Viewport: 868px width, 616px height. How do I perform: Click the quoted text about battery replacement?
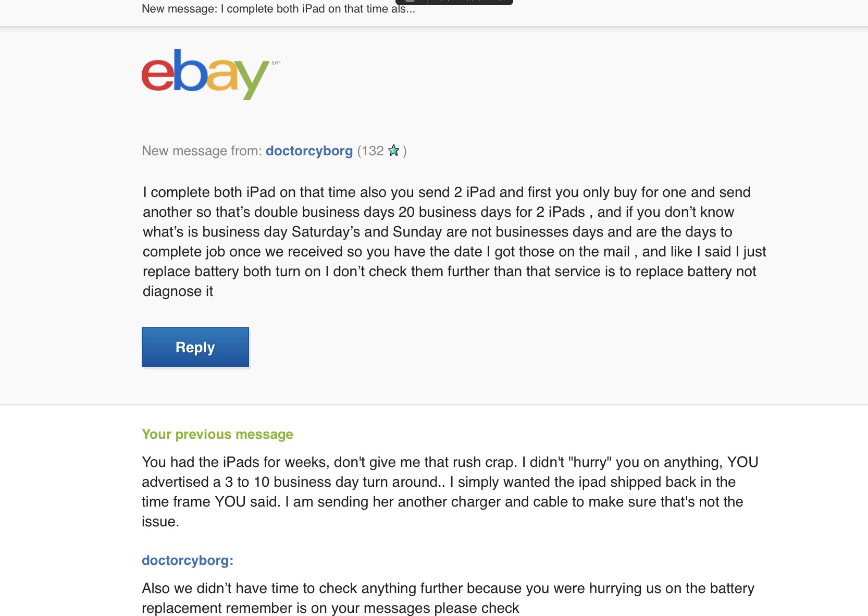[x=448, y=598]
